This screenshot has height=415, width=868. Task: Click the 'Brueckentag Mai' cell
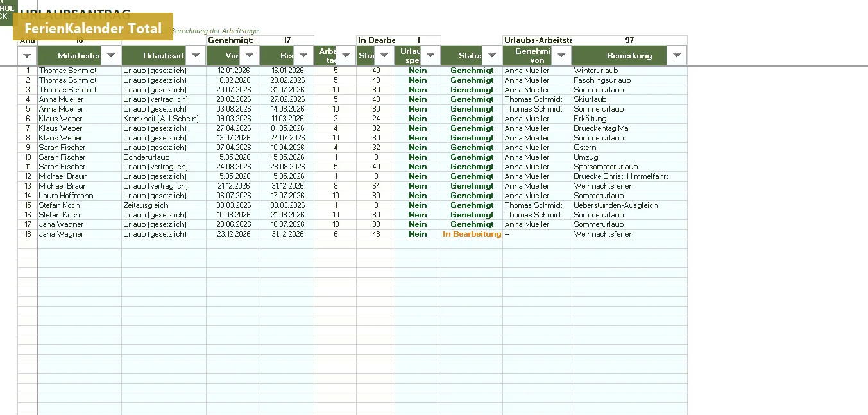(629, 128)
